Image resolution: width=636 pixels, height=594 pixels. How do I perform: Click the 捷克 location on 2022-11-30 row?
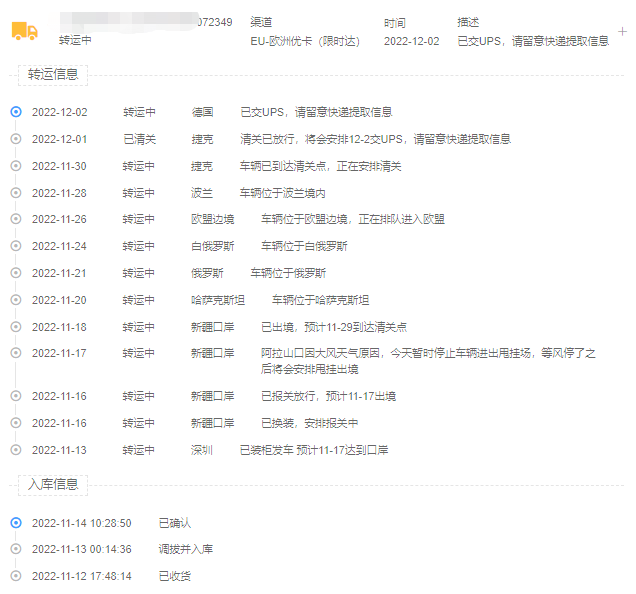pyautogui.click(x=202, y=166)
